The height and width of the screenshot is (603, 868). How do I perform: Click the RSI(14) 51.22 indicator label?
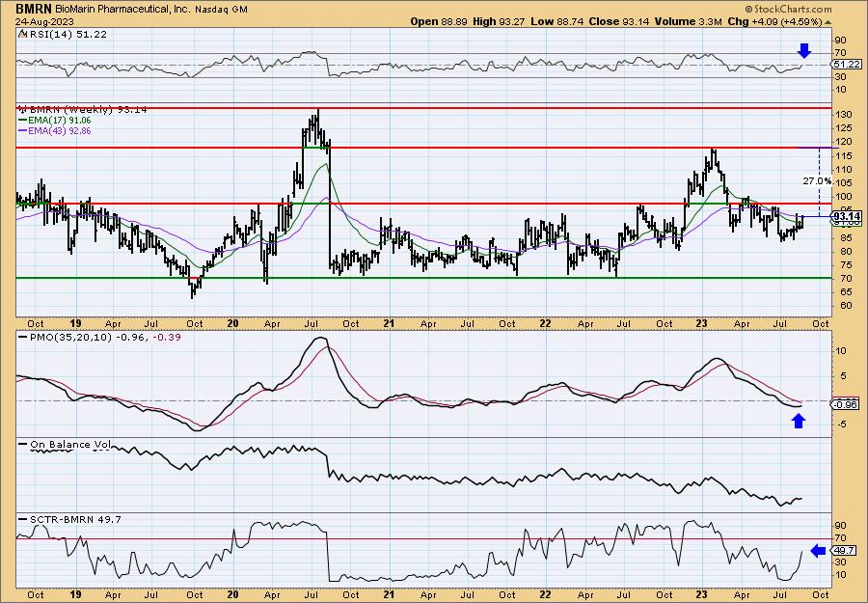pyautogui.click(x=67, y=34)
